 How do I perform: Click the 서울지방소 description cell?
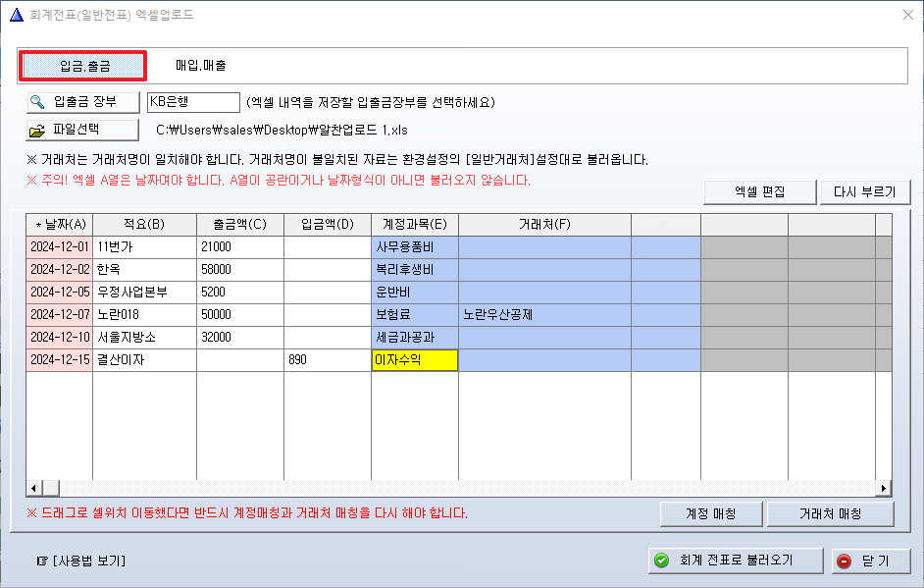click(144, 338)
